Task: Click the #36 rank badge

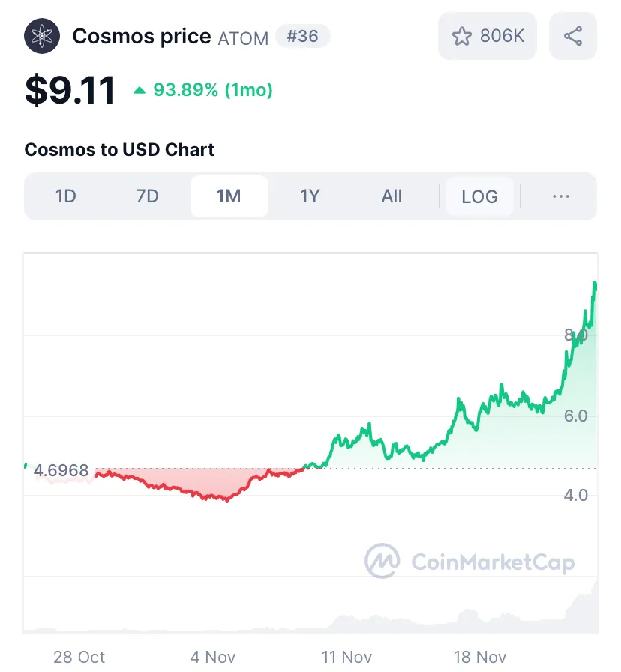Action: tap(302, 37)
